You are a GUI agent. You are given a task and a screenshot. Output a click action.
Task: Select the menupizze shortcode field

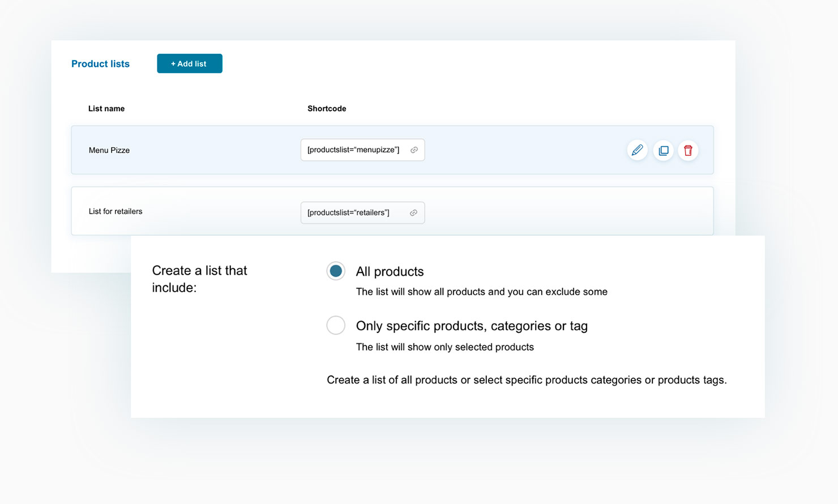(x=362, y=150)
